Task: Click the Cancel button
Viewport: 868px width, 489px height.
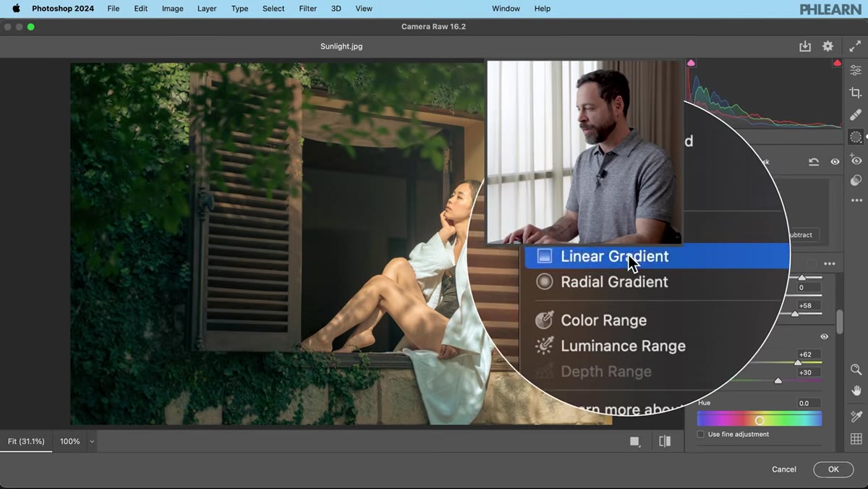Action: click(784, 469)
